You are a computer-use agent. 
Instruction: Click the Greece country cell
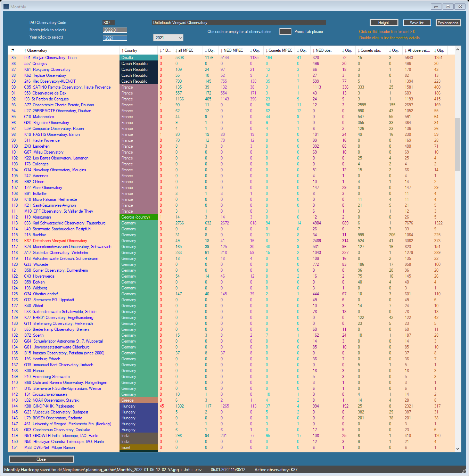(x=139, y=400)
